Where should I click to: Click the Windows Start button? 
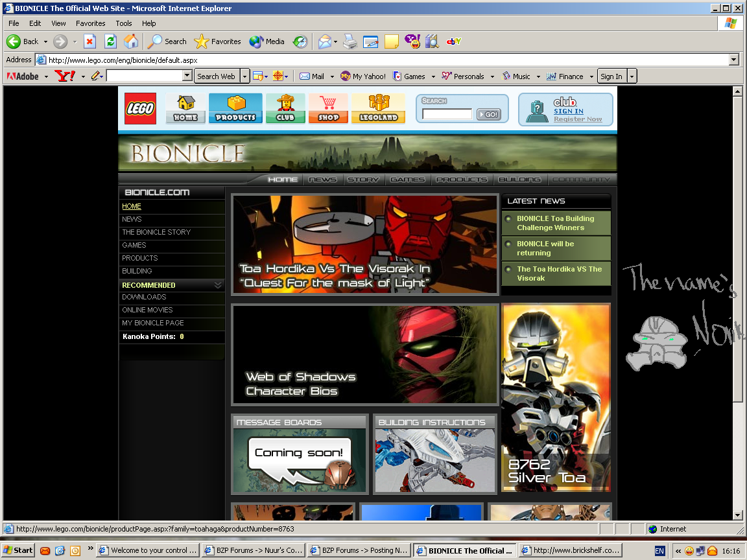click(x=18, y=550)
